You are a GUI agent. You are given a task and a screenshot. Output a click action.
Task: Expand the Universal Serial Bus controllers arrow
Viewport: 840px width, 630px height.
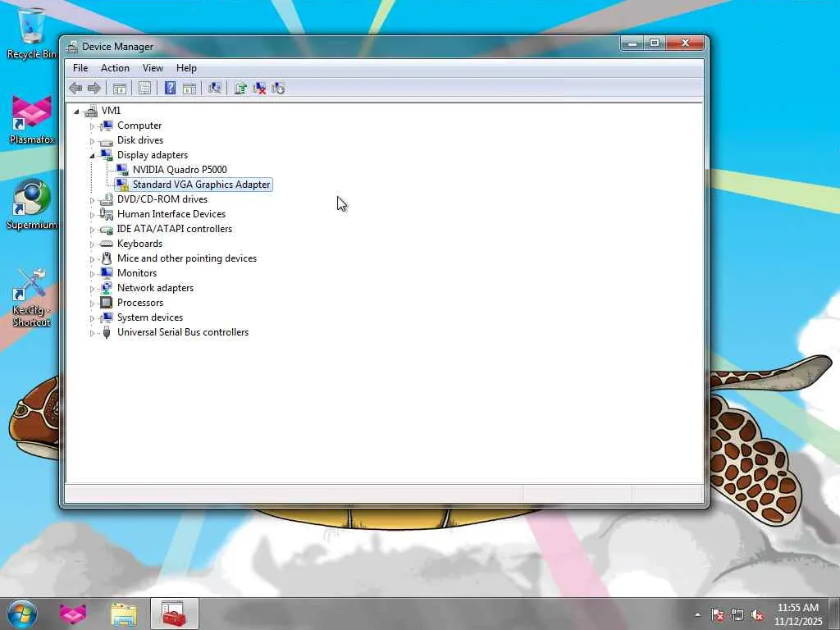coord(92,333)
